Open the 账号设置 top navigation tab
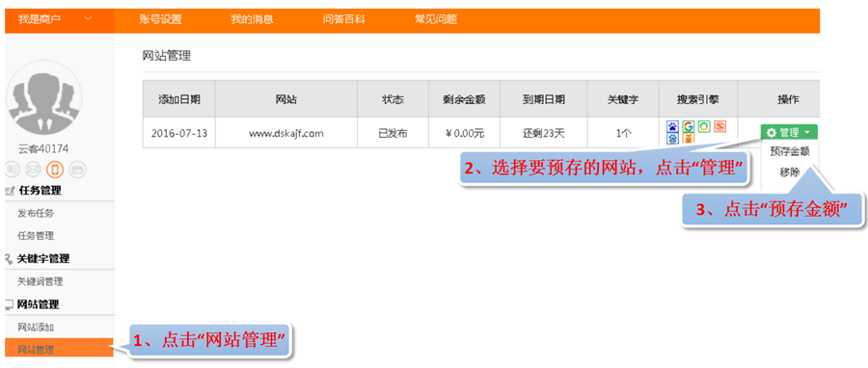This screenshot has width=868, height=368. tap(160, 20)
